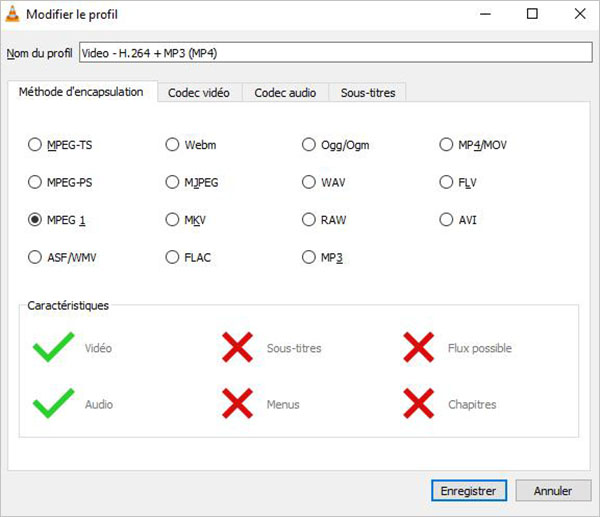This screenshot has height=517, width=600.
Task: Select the FLAC radio button
Action: click(x=173, y=257)
